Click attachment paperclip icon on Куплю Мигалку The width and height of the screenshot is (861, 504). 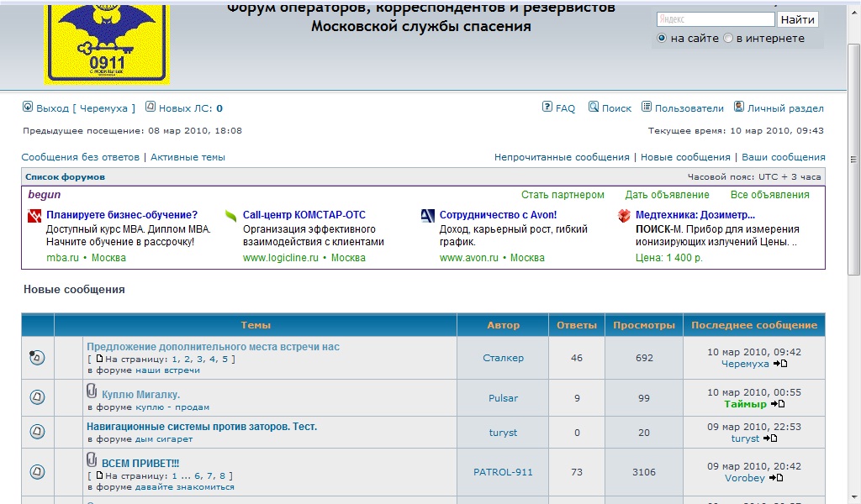pos(92,391)
